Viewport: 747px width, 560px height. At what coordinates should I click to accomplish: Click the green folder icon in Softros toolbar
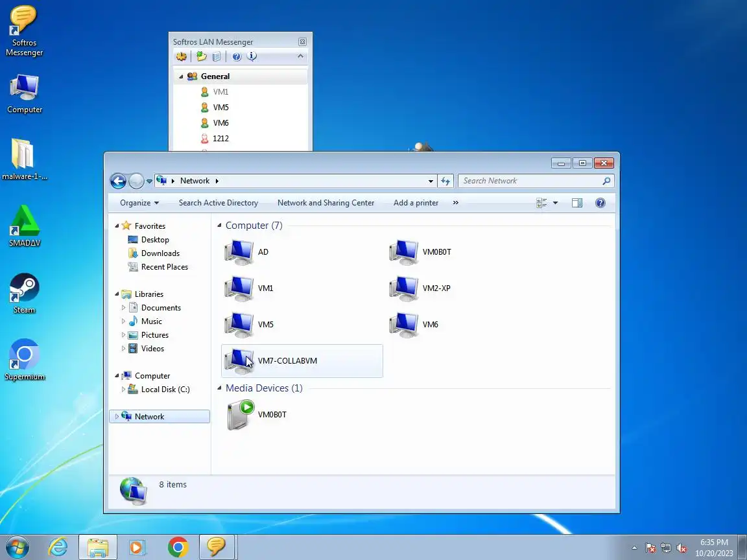202,56
